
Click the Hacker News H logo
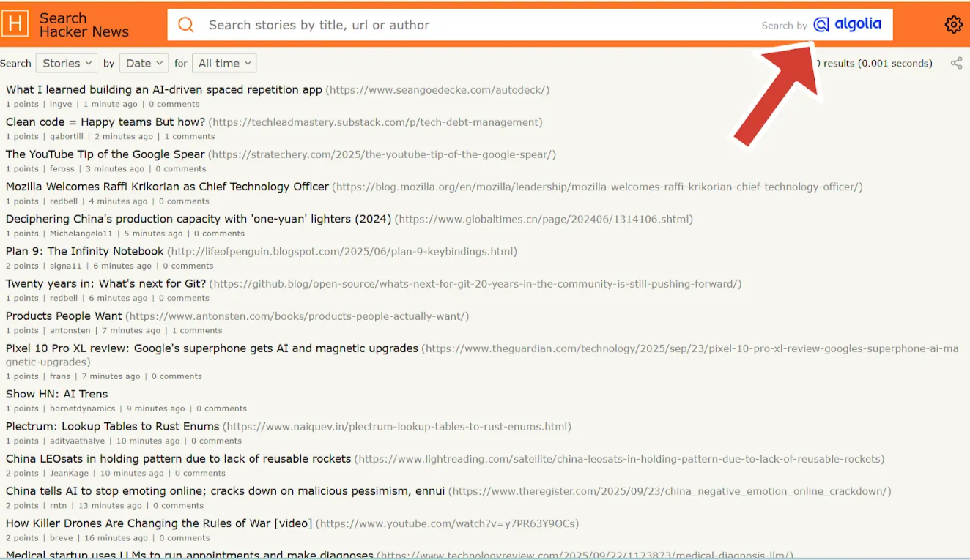[15, 24]
